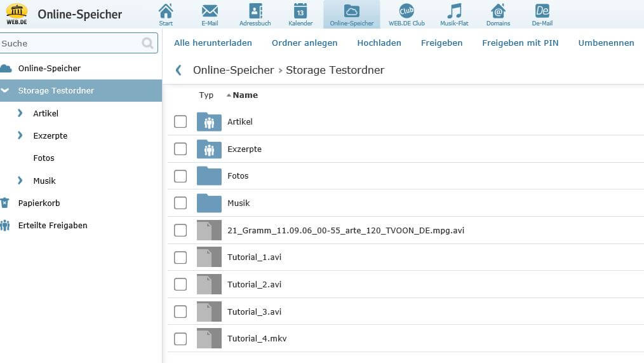The height and width of the screenshot is (363, 644).
Task: Open the Papierkorb trash icon
Action: pos(5,203)
